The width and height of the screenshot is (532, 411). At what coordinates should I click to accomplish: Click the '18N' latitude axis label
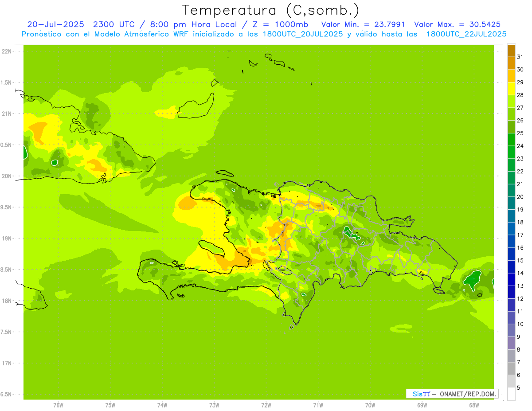coord(6,301)
